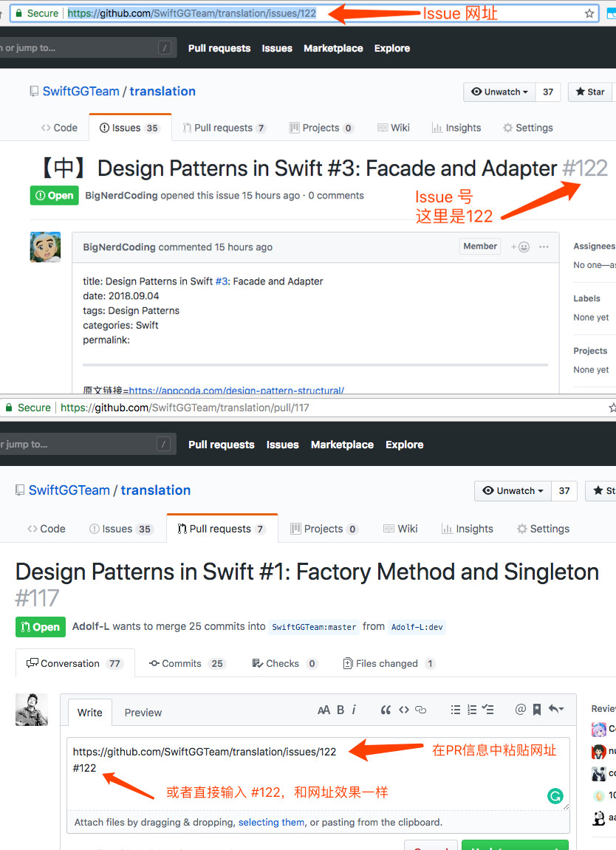Open Projects 0 tab on the issue page
The image size is (616, 850).
[x=321, y=128]
